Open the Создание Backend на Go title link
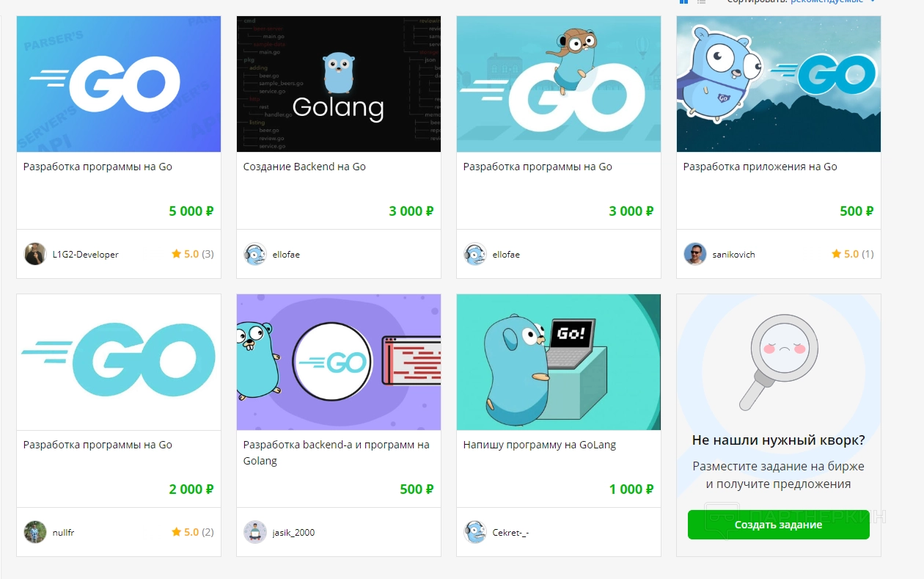 point(304,167)
